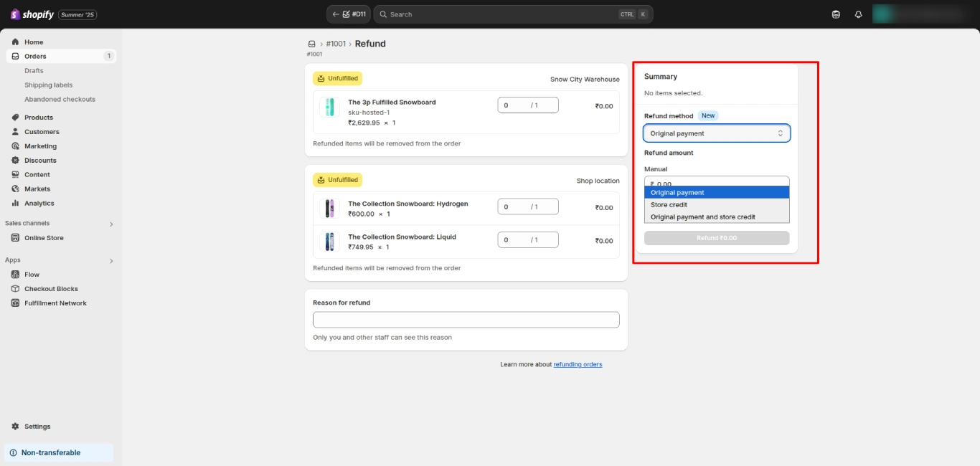This screenshot has width=980, height=466.
Task: Open the Sidekick assistant icon in top bar
Action: (836, 14)
